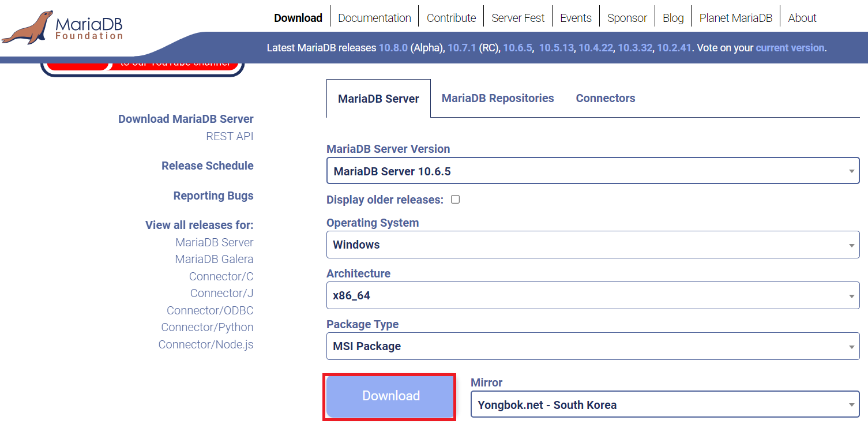
Task: Click the MariaDB Foundation sea lion logo
Action: (62, 27)
